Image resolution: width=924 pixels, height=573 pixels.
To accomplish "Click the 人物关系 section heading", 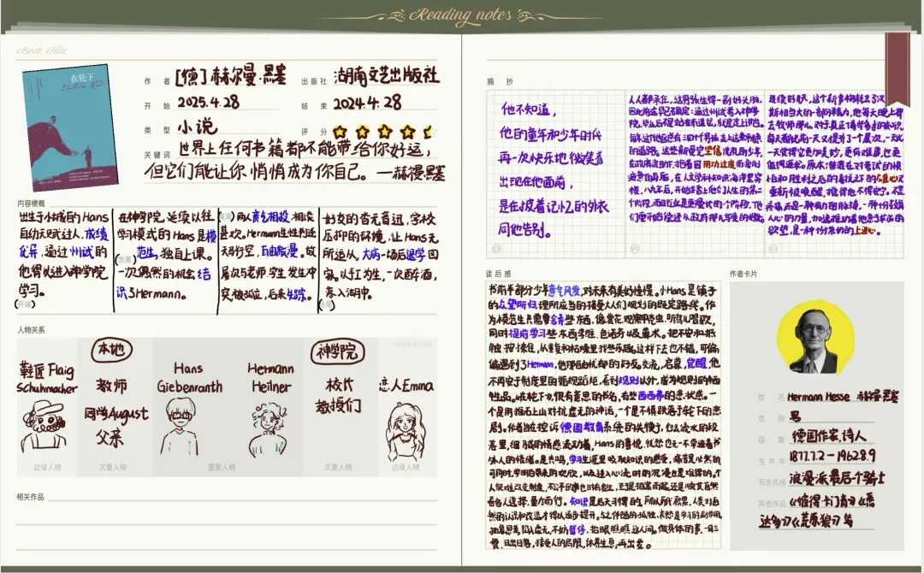I will 32,330.
